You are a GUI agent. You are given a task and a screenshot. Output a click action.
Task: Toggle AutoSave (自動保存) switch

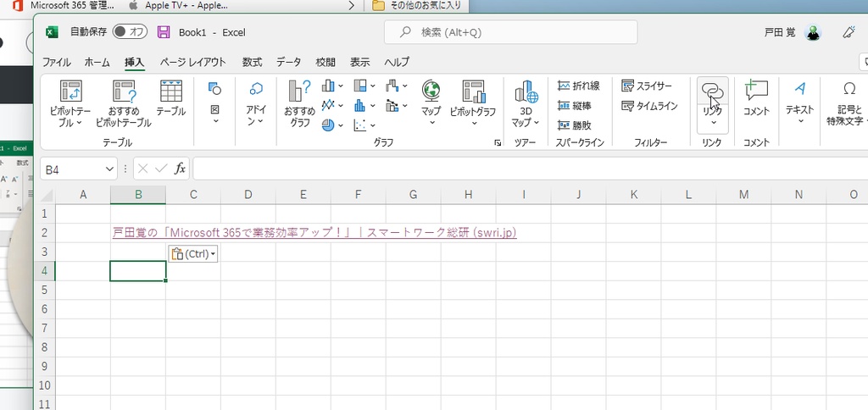point(130,32)
